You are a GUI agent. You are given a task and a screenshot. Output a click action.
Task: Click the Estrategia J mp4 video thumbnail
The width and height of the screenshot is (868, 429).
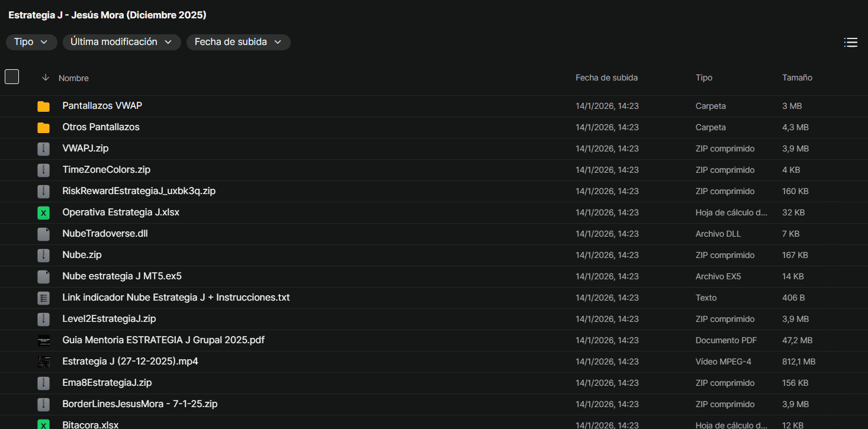(43, 362)
